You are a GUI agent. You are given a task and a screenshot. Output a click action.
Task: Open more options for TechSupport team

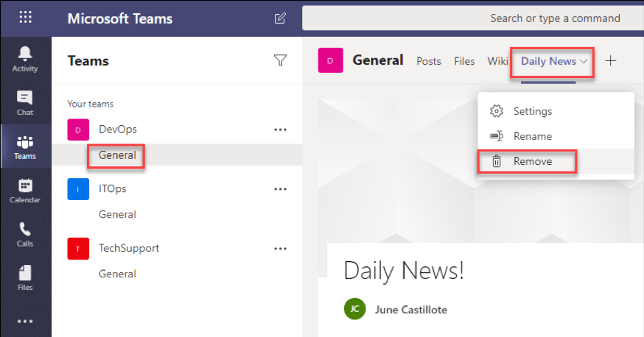pos(281,249)
